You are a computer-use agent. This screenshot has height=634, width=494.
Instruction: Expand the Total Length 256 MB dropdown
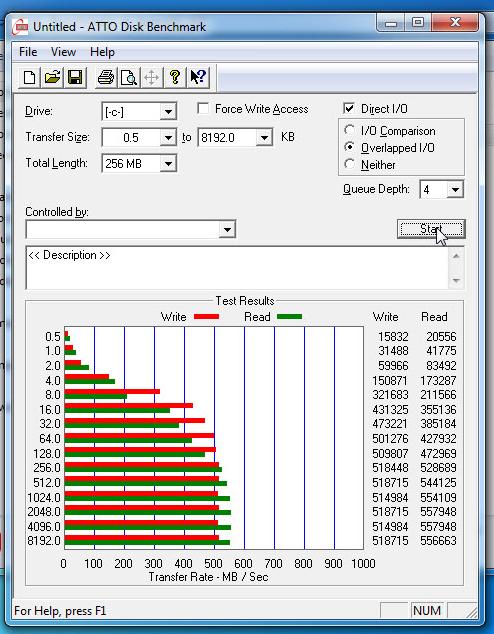(168, 164)
